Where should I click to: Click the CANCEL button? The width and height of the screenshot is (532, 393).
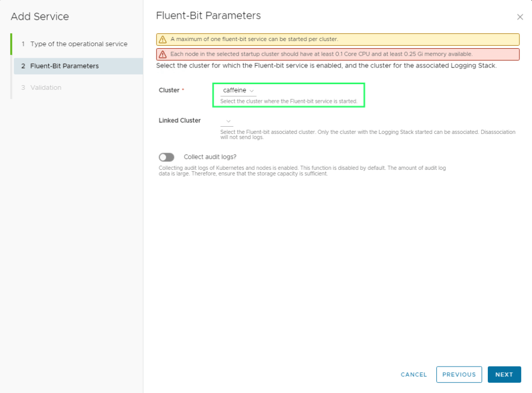point(414,374)
